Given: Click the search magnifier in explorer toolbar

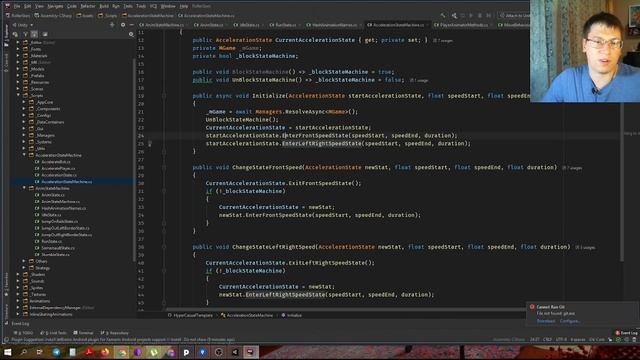Looking at the screenshot, I should pyautogui.click(x=131, y=35).
